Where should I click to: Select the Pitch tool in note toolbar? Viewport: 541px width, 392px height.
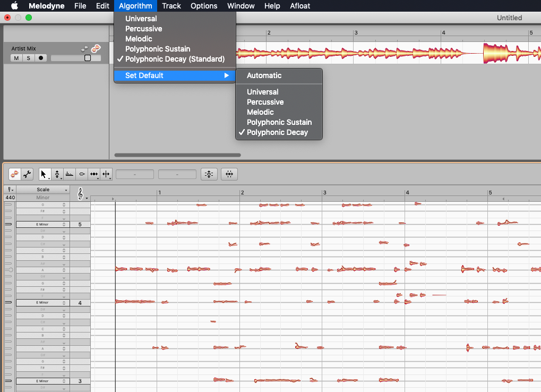pos(57,174)
